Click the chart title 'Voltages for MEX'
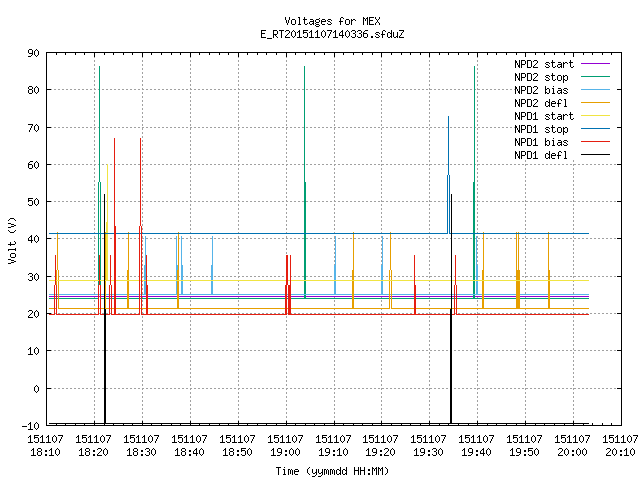The width and height of the screenshot is (640, 480). pyautogui.click(x=332, y=21)
